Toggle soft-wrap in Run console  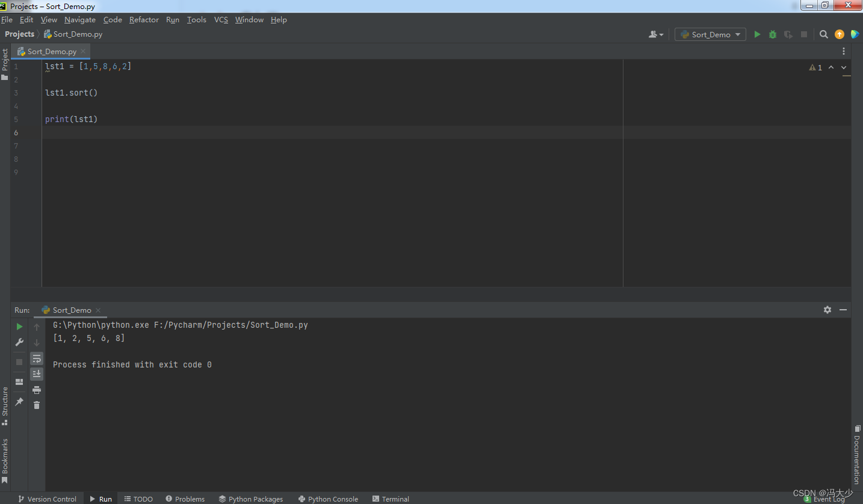[x=37, y=358]
